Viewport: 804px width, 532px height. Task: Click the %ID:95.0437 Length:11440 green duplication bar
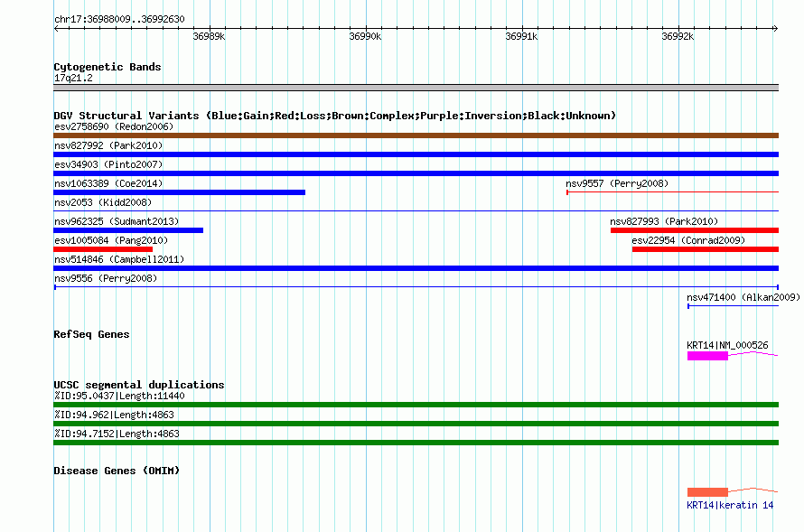[416, 405]
